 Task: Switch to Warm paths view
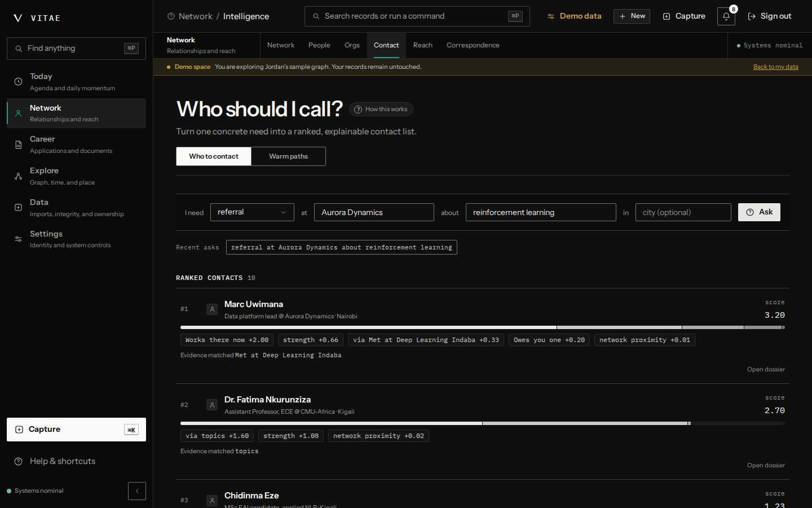click(289, 156)
